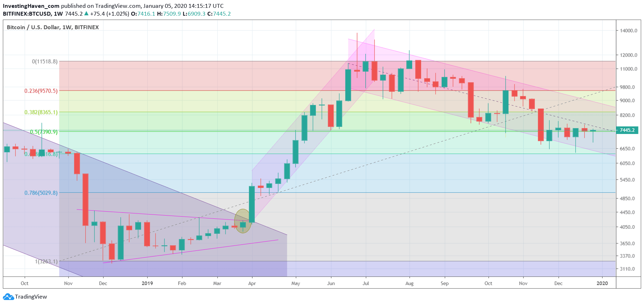Click the olive ellipse marker near April
Image resolution: width=644 pixels, height=305 pixels.
[243, 221]
